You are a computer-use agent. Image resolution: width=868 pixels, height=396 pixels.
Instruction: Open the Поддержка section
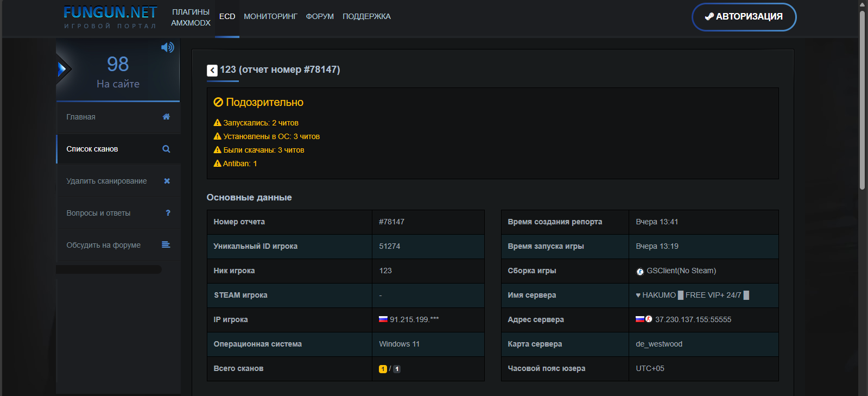pos(366,17)
